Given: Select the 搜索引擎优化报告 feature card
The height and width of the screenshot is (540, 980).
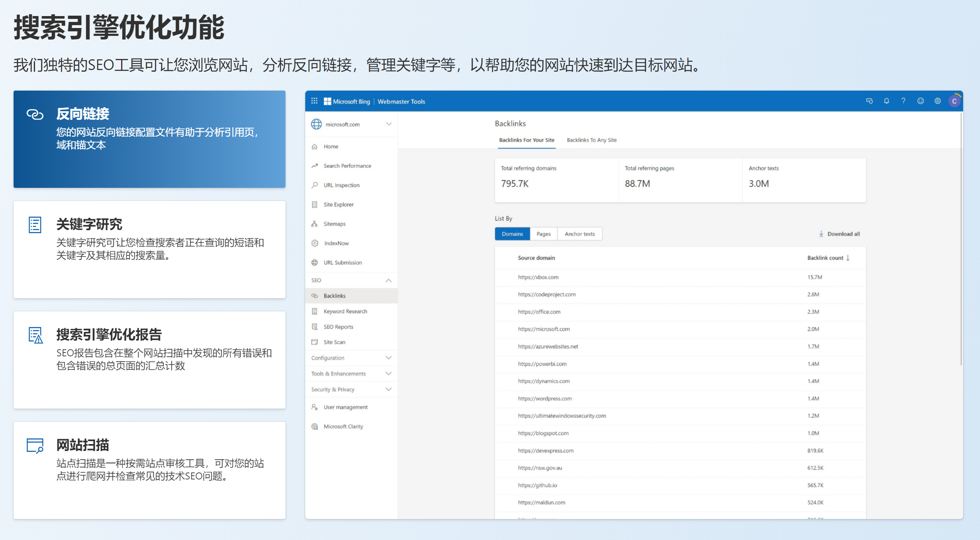Looking at the screenshot, I should (150, 360).
